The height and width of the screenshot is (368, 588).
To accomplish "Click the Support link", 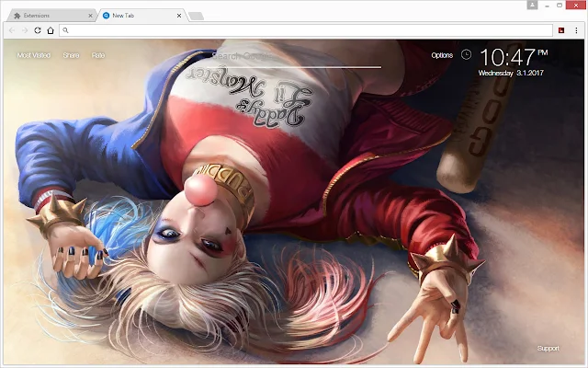I will [548, 348].
